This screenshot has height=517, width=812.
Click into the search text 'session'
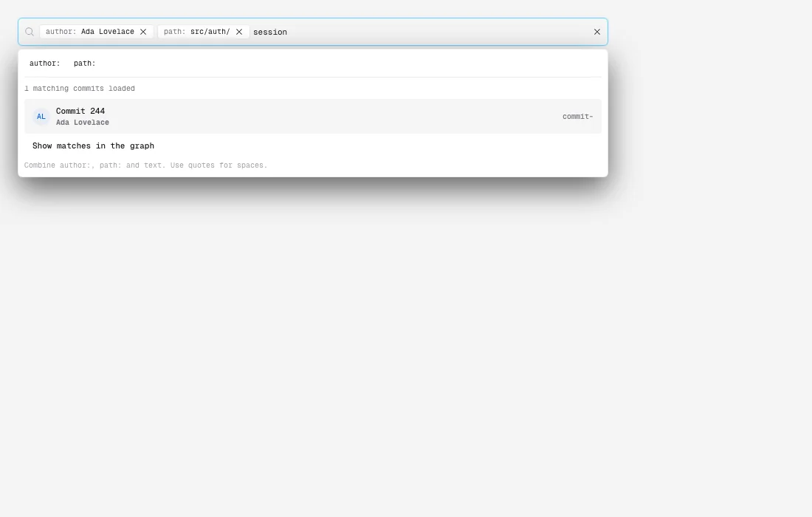[x=269, y=32]
